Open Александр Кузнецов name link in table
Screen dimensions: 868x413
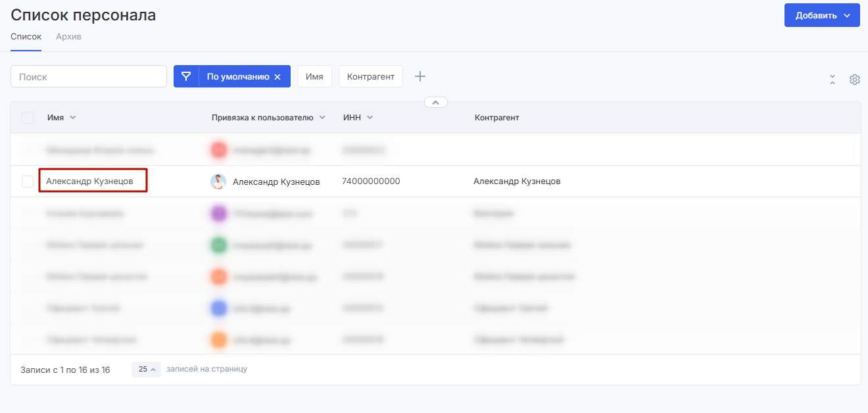click(x=89, y=181)
